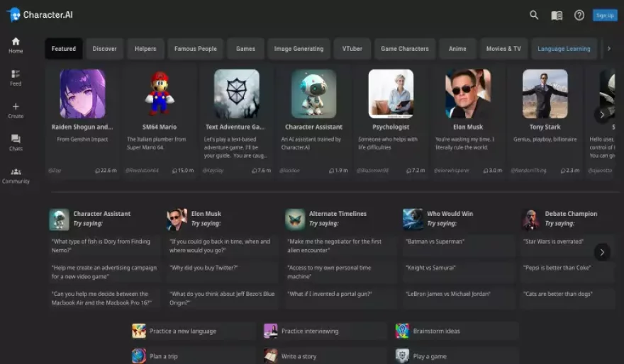This screenshot has height=364, width=624.
Task: Switch to the Anime tab
Action: [457, 48]
